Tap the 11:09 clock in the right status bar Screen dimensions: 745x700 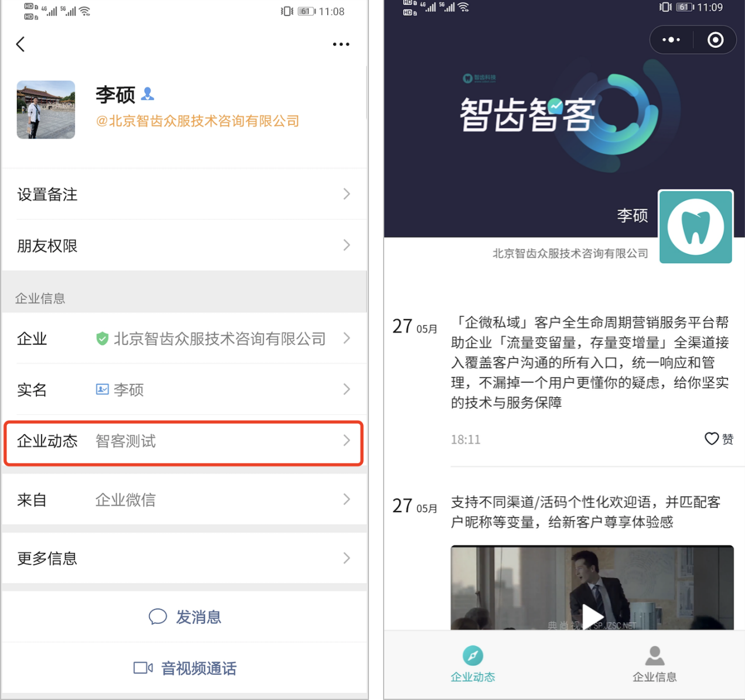(710, 8)
